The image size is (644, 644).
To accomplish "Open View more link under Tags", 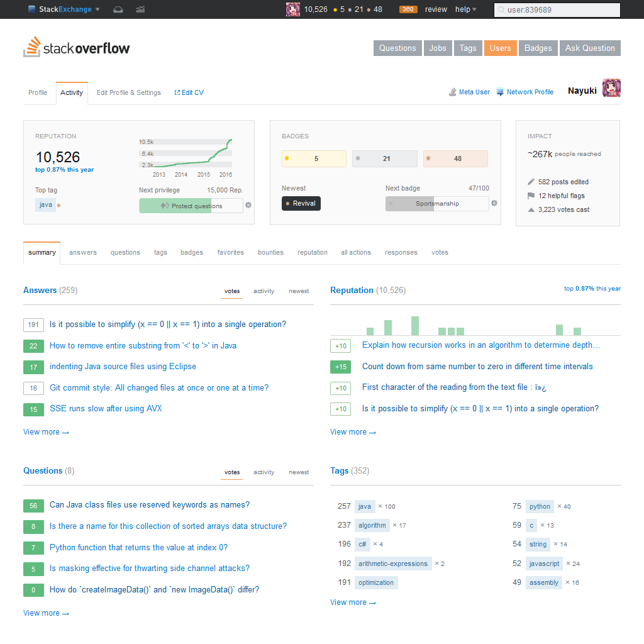I will 352,602.
